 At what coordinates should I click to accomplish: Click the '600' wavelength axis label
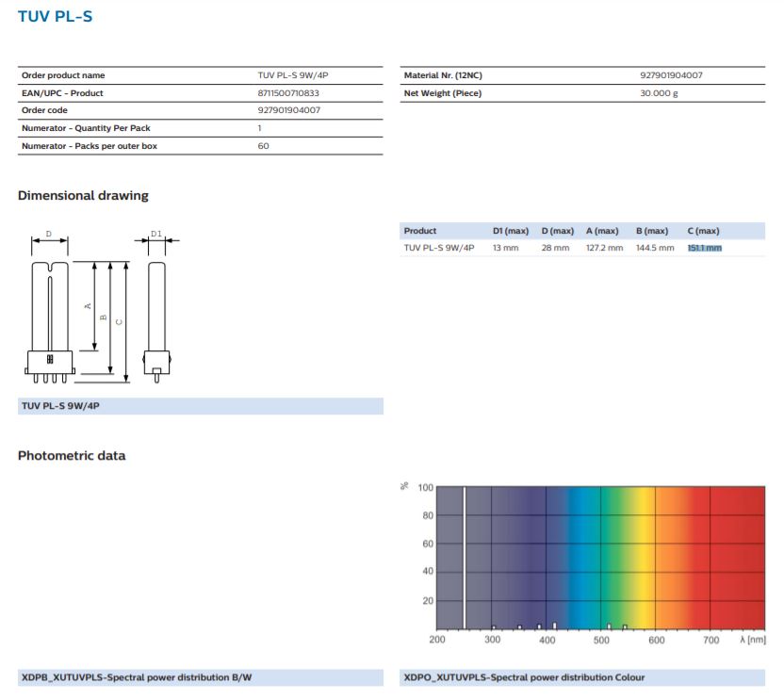(x=657, y=640)
